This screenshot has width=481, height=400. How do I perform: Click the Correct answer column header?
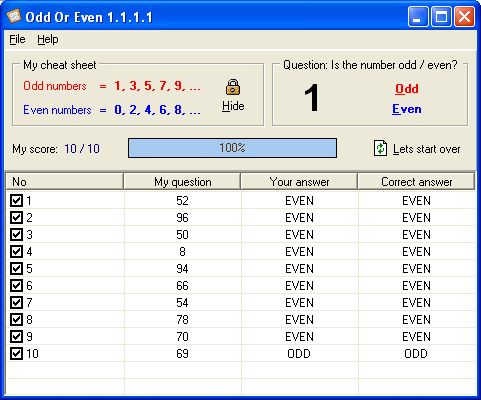416,182
